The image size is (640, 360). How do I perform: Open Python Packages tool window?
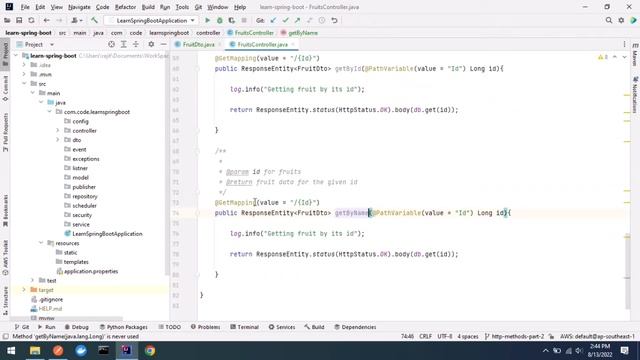(124, 327)
